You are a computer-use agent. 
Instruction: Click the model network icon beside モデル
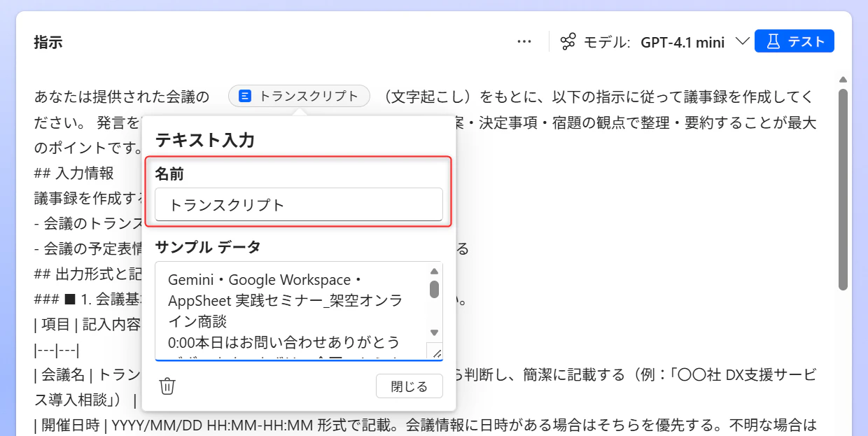click(x=568, y=42)
